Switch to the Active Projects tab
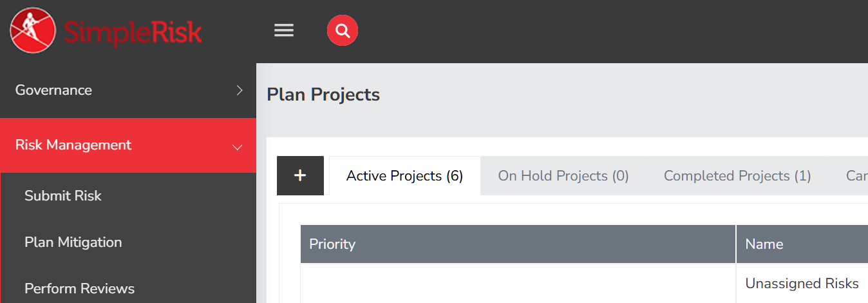 click(x=404, y=176)
